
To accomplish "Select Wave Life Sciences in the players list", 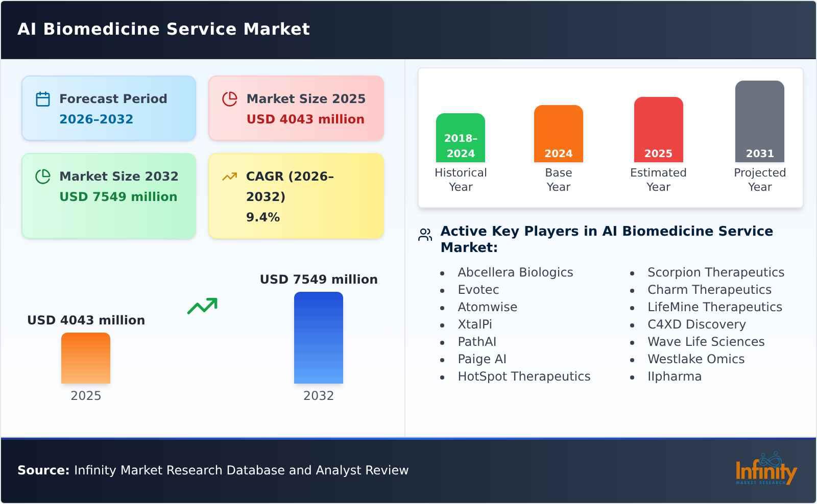I will pyautogui.click(x=706, y=342).
